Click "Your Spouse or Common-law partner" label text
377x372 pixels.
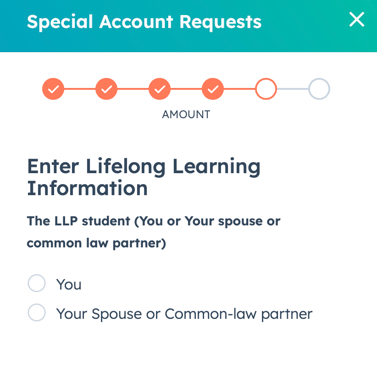click(184, 314)
